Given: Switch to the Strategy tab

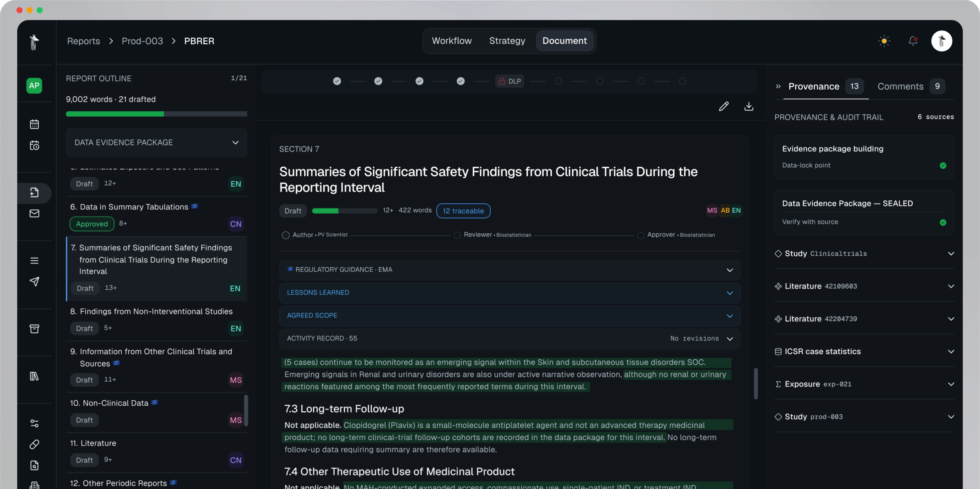Looking at the screenshot, I should click(x=507, y=41).
